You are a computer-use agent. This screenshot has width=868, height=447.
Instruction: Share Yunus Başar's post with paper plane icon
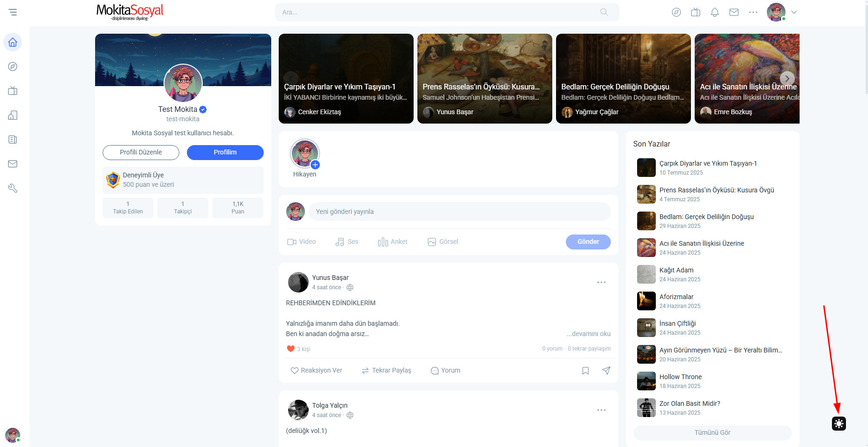click(x=606, y=371)
